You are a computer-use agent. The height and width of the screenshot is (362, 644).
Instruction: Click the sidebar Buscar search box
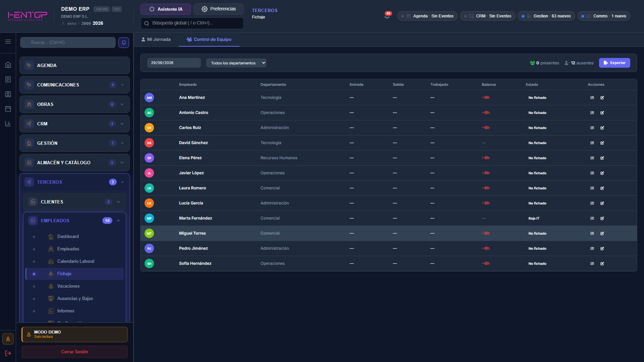click(x=68, y=43)
